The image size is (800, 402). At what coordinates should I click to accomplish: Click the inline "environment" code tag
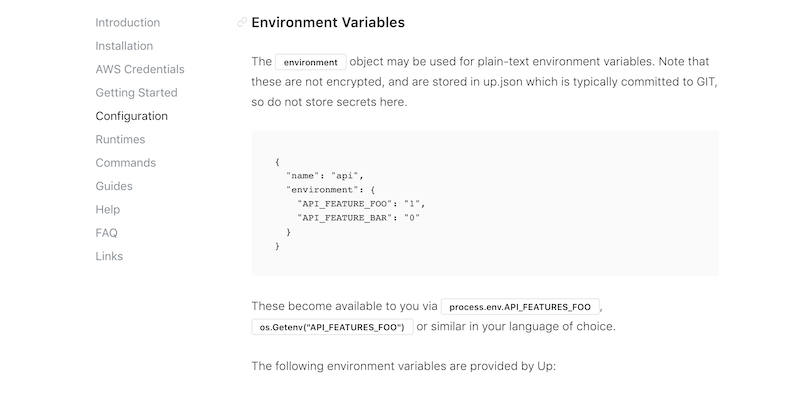point(311,62)
